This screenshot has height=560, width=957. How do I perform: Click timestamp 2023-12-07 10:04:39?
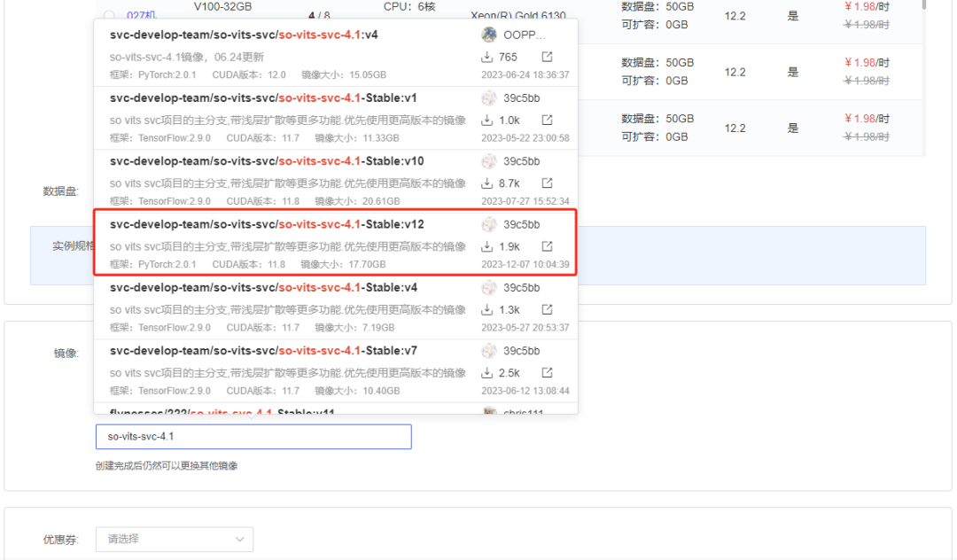pyautogui.click(x=525, y=264)
